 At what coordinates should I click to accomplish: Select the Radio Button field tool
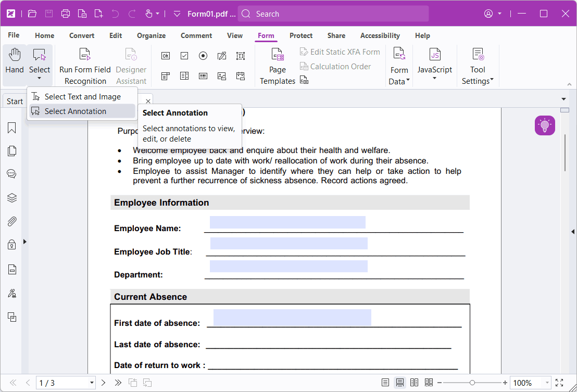point(203,56)
